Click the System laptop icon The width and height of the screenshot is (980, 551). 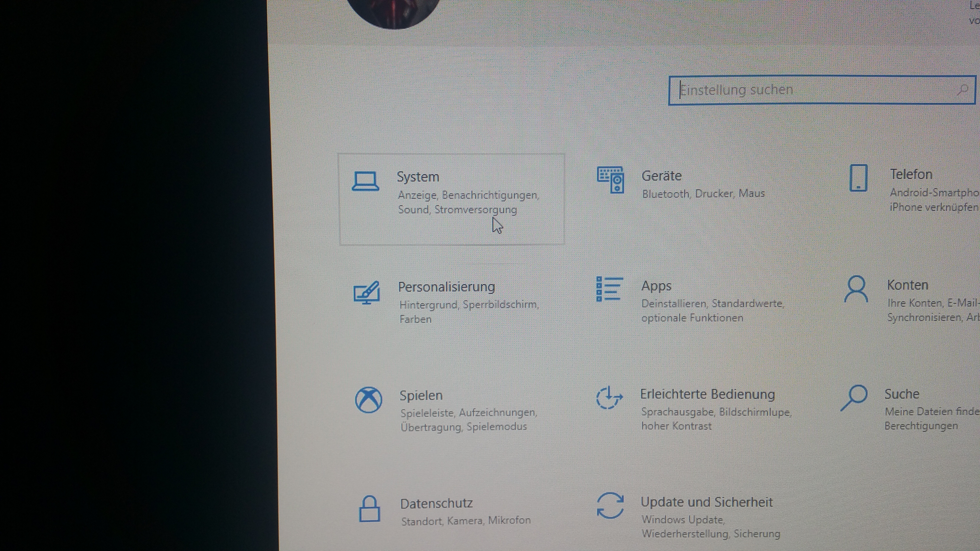point(365,181)
